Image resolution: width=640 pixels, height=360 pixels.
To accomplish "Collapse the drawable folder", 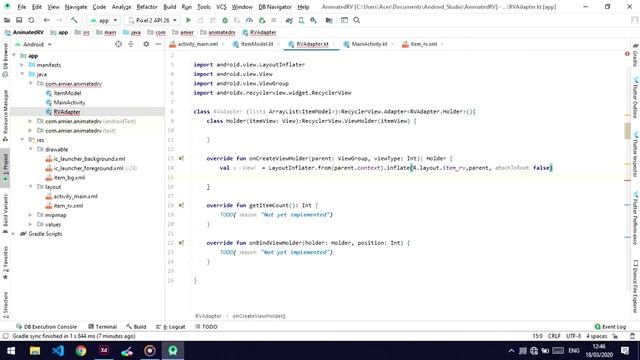I will (x=30, y=149).
